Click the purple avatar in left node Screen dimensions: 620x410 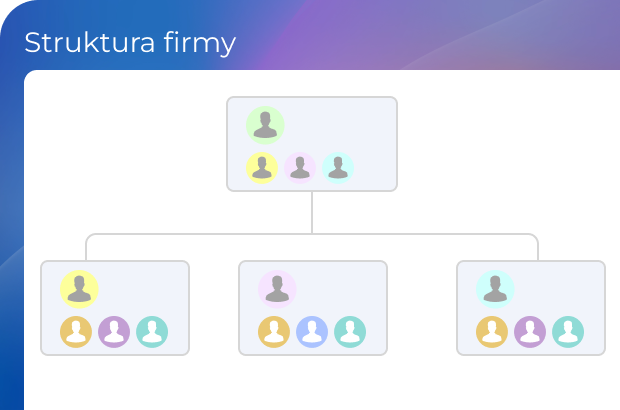tap(114, 332)
